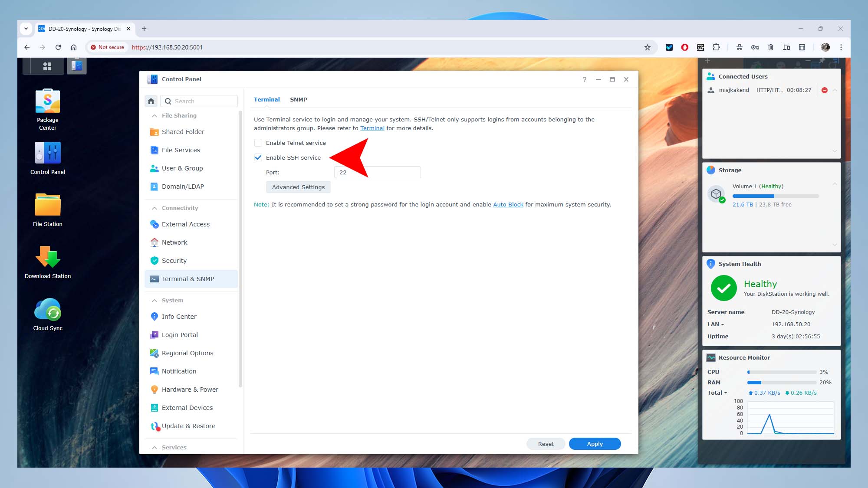This screenshot has width=868, height=488.
Task: Open File Services settings
Action: pos(191,150)
